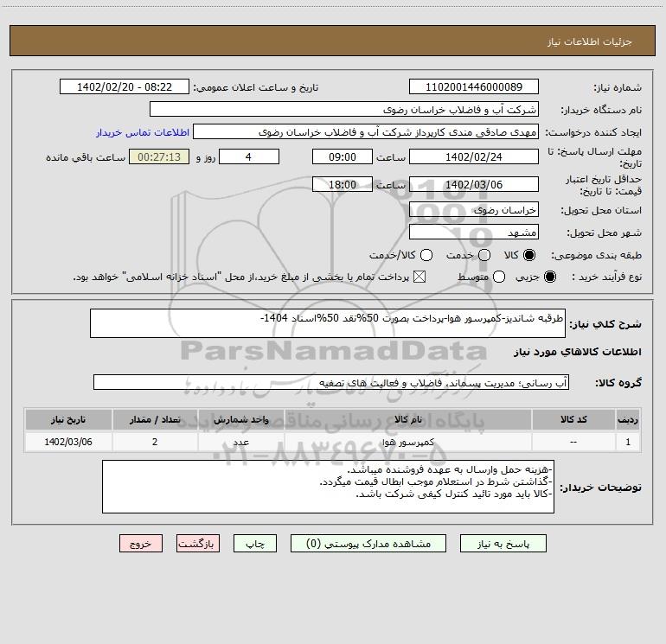Click the remaining days field showing 4
Image resolution: width=666 pixels, height=644 pixels.
point(249,156)
